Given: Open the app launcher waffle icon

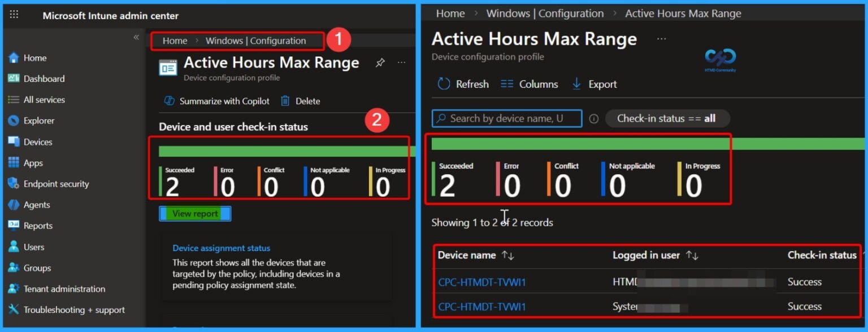Looking at the screenshot, I should pos(14,15).
